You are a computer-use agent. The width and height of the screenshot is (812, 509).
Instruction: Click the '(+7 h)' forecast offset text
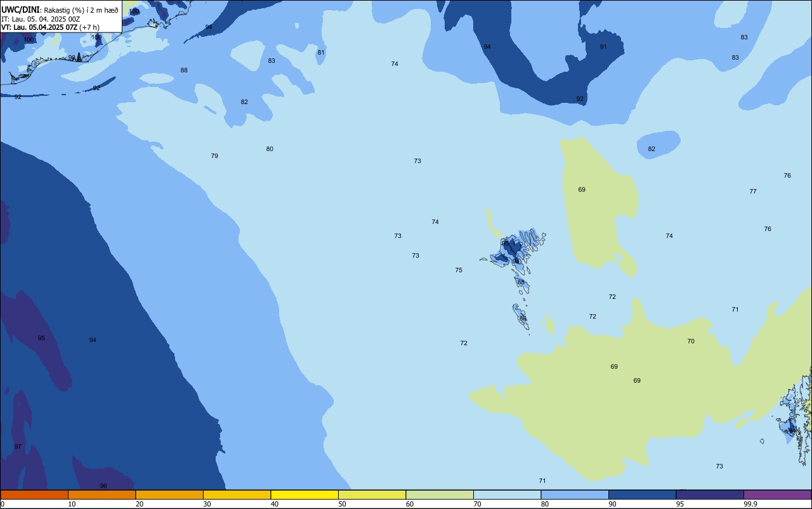[89, 27]
